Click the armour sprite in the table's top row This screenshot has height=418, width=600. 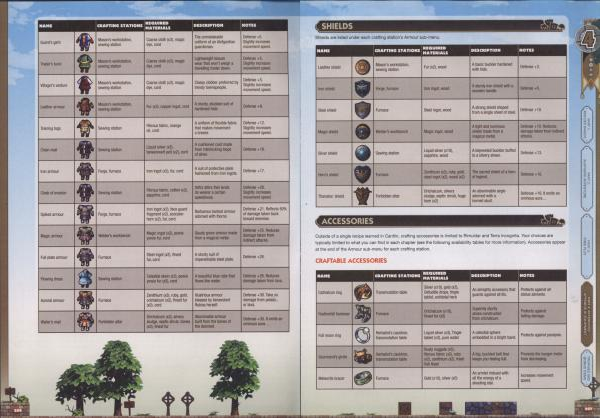(x=85, y=42)
